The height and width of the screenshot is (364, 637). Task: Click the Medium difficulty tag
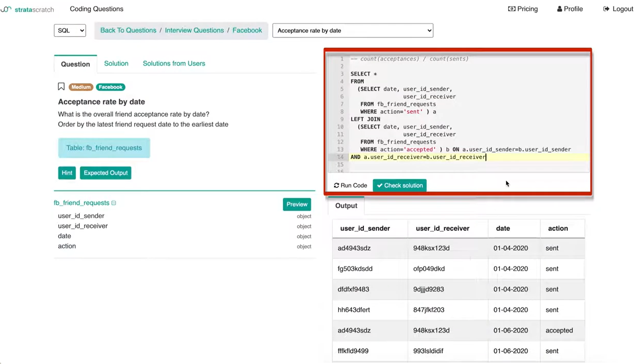click(x=81, y=87)
